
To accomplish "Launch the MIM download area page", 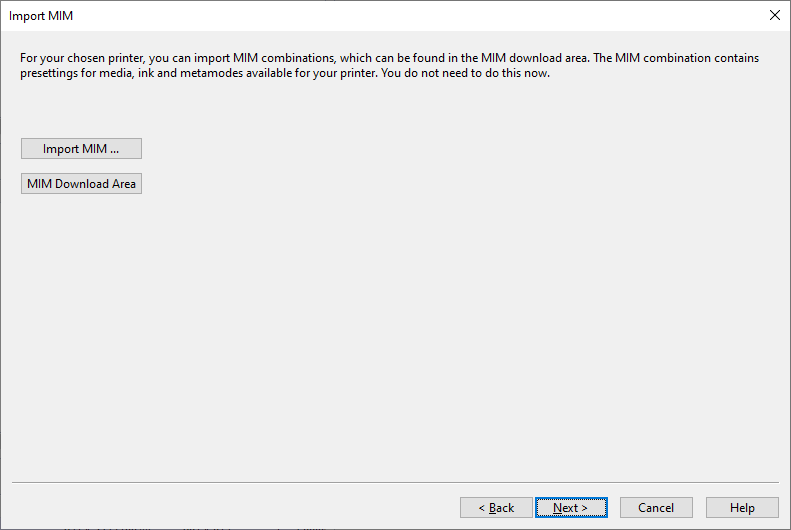I will point(81,184).
